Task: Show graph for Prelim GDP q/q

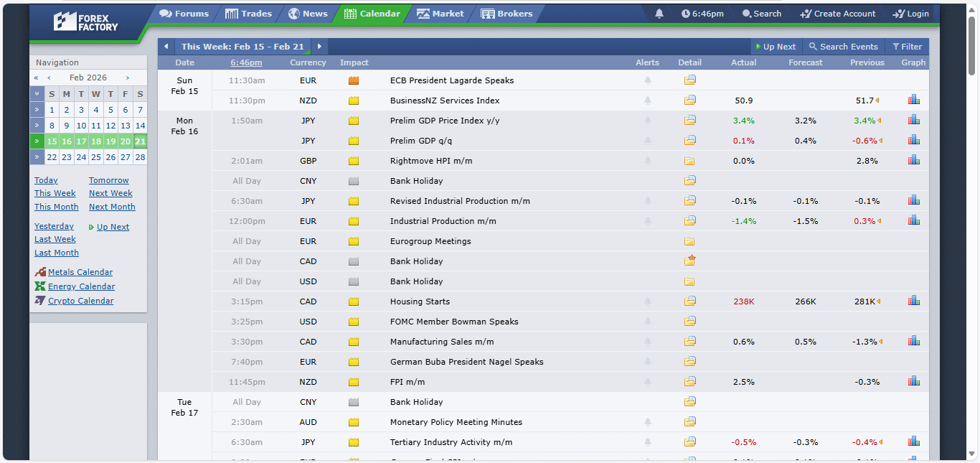Action: pos(913,141)
